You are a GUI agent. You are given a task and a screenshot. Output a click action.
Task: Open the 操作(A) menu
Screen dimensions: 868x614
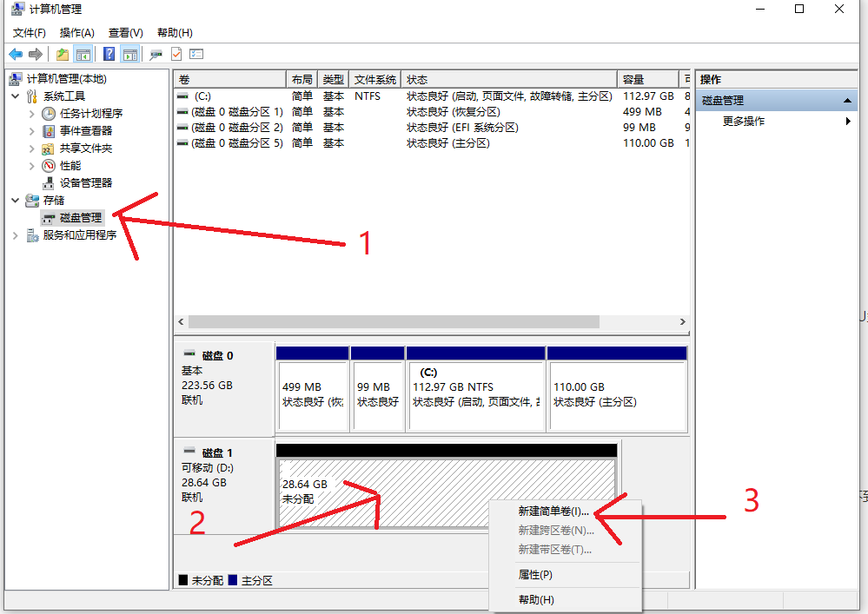pos(76,33)
